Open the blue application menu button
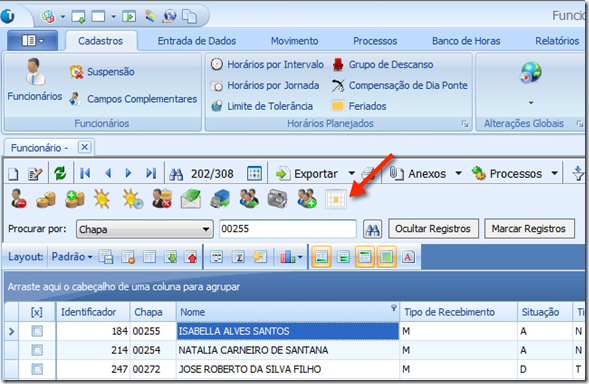 coord(33,41)
